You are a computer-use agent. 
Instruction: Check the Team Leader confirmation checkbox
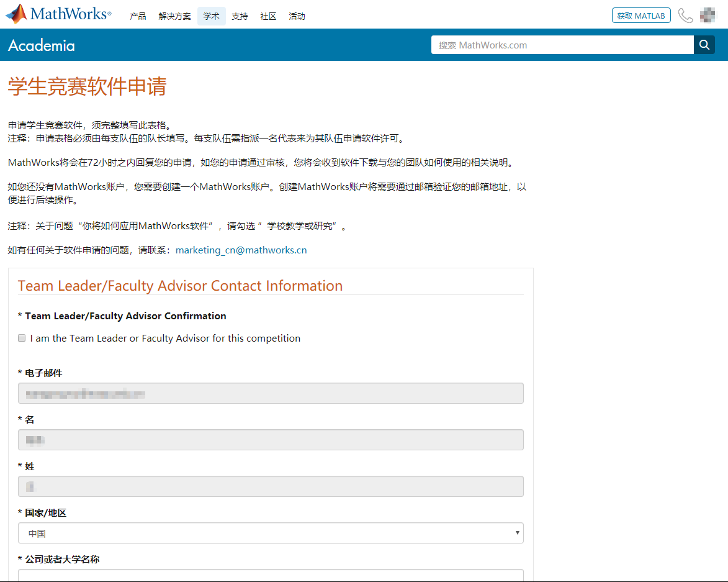(22, 339)
